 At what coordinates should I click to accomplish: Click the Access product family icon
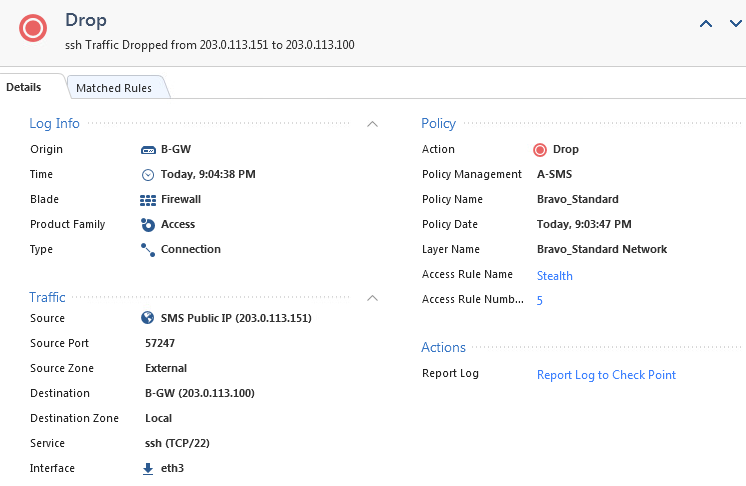(x=148, y=224)
